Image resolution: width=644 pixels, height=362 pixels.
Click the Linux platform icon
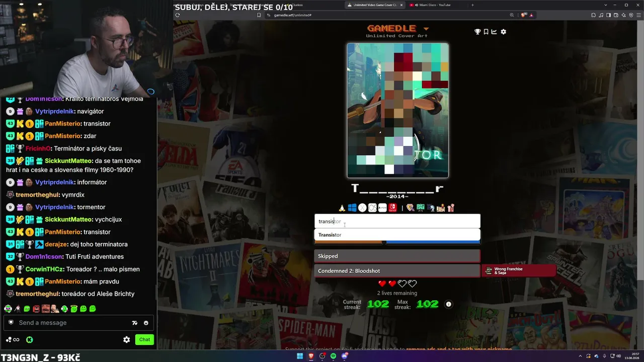click(x=342, y=208)
